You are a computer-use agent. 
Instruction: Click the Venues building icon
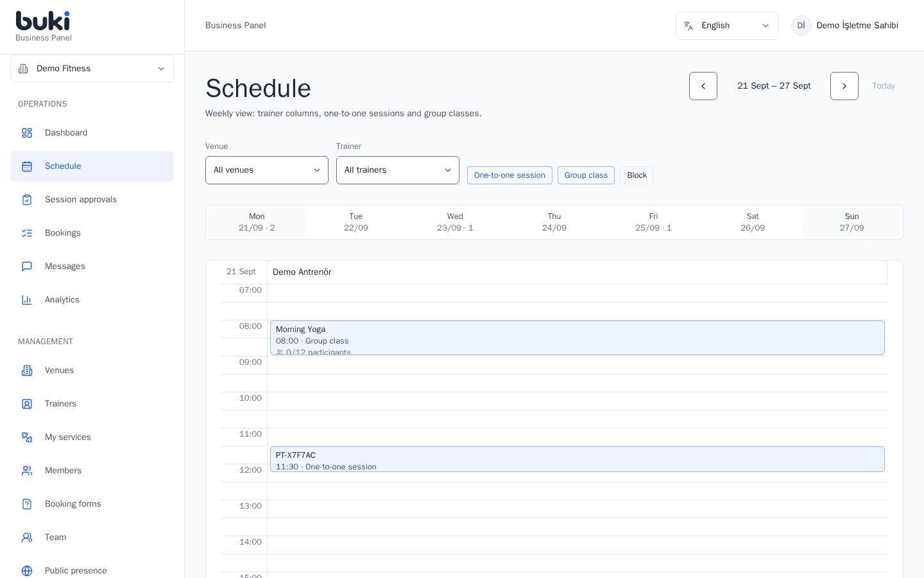[x=27, y=371]
